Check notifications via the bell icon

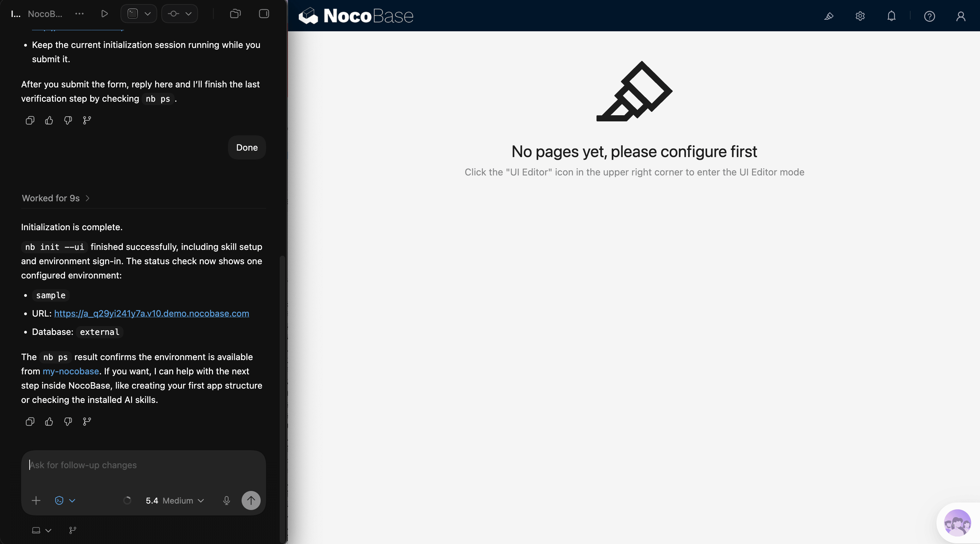pos(892,16)
